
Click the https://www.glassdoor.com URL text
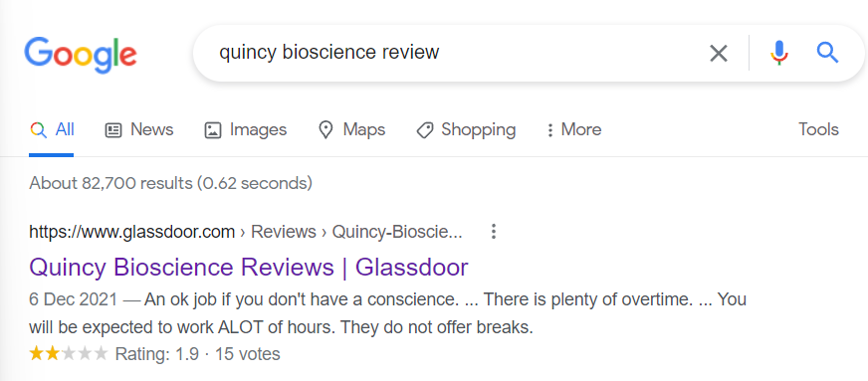[131, 232]
